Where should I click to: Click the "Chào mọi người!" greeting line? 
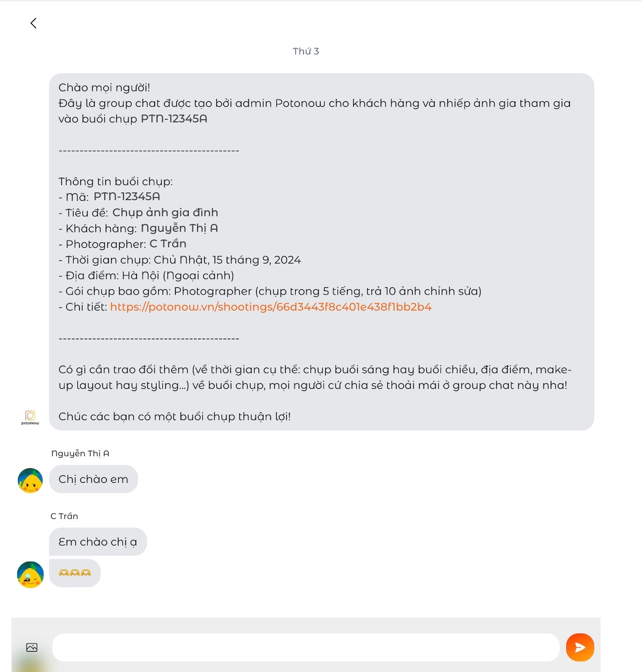[104, 88]
